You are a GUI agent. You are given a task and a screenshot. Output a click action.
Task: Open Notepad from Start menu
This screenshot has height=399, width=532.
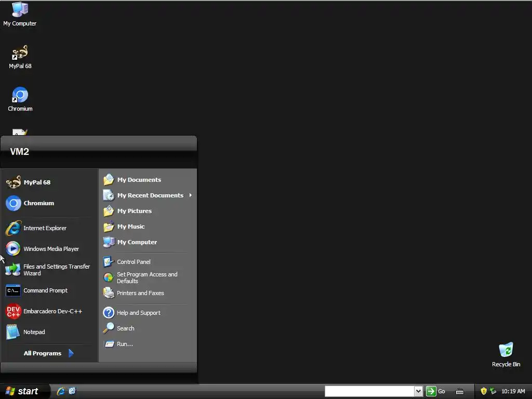point(49,332)
